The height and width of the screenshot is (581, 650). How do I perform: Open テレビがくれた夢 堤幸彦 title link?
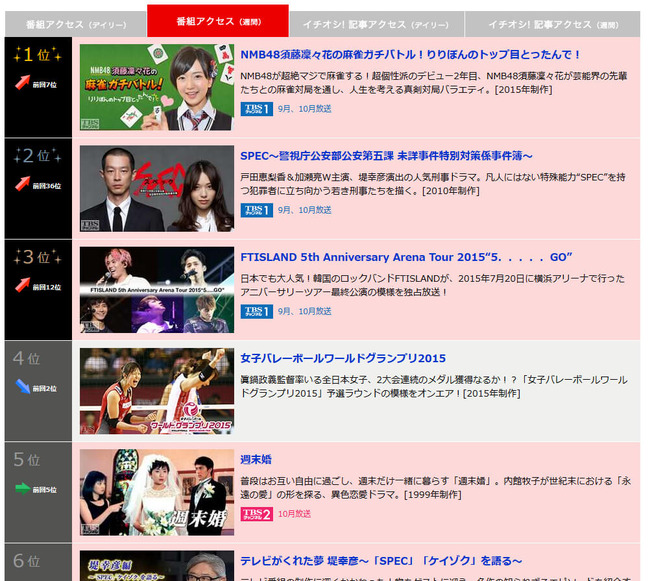[x=381, y=561]
